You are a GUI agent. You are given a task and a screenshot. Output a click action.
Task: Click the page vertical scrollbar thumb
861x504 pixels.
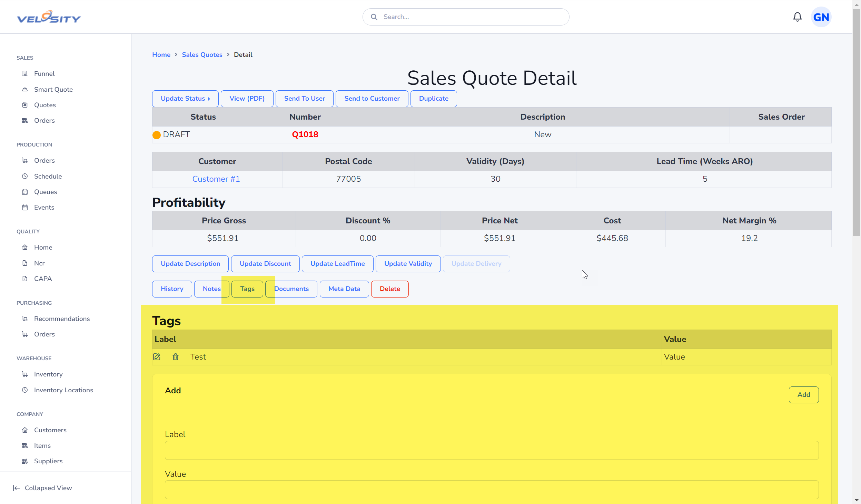click(857, 122)
